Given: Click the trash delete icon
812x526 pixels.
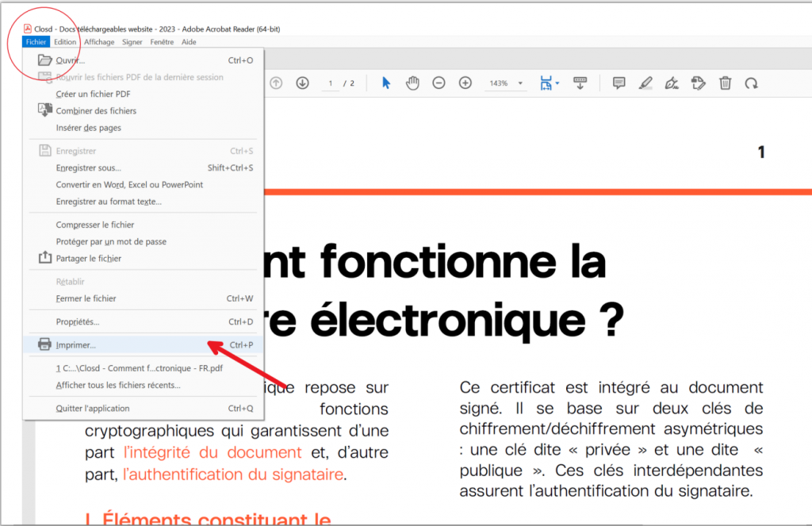Looking at the screenshot, I should [x=725, y=83].
